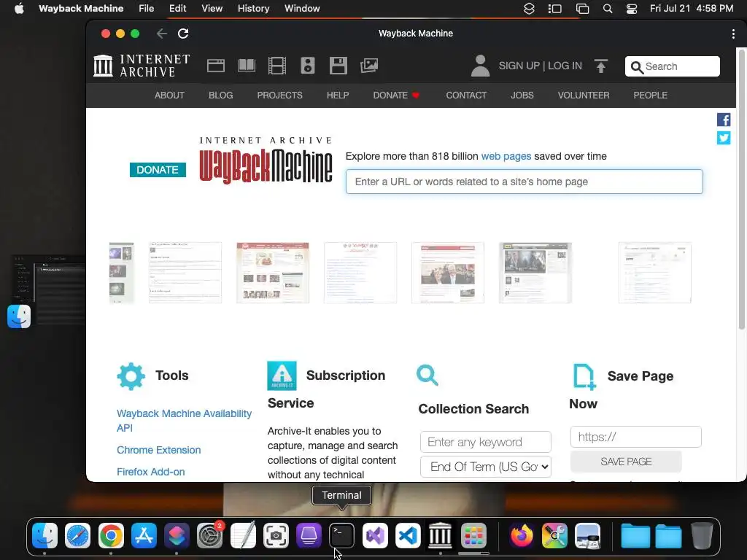Click the user avatar icon
The image size is (747, 560).
coord(480,66)
